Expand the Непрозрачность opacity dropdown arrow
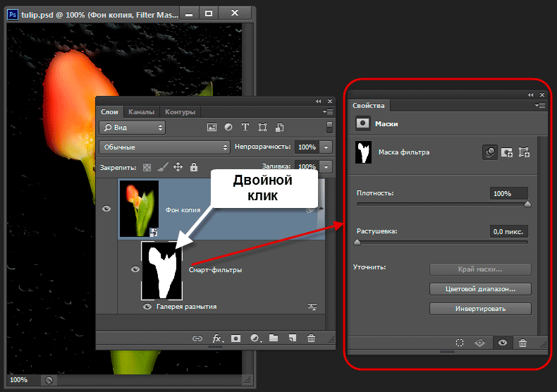The width and height of the screenshot is (557, 392). (325, 147)
